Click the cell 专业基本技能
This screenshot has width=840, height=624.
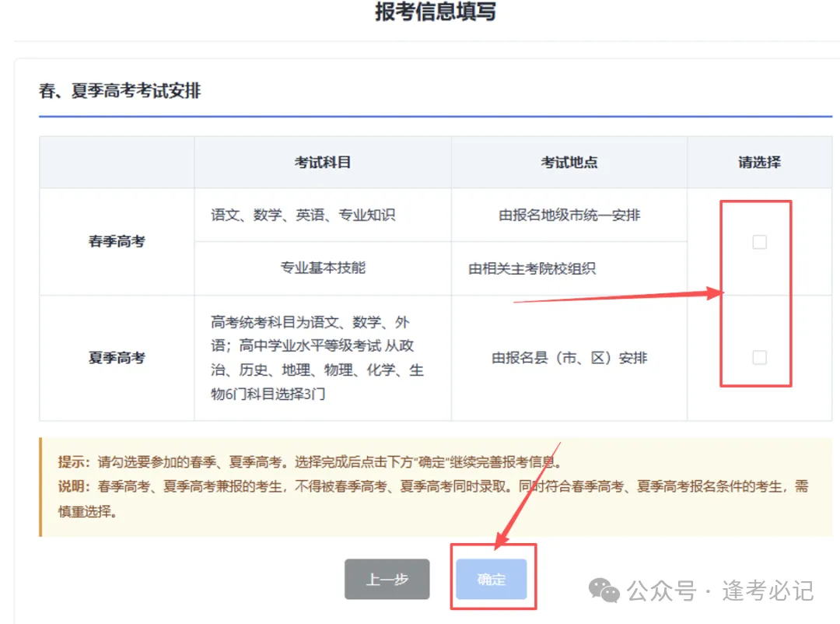point(323,268)
